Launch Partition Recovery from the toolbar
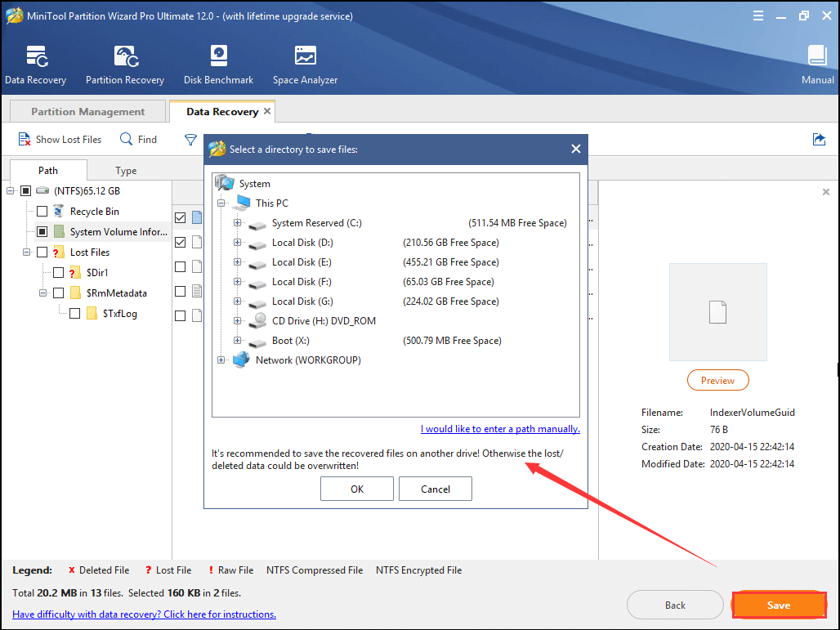This screenshot has height=630, width=840. pyautogui.click(x=125, y=57)
